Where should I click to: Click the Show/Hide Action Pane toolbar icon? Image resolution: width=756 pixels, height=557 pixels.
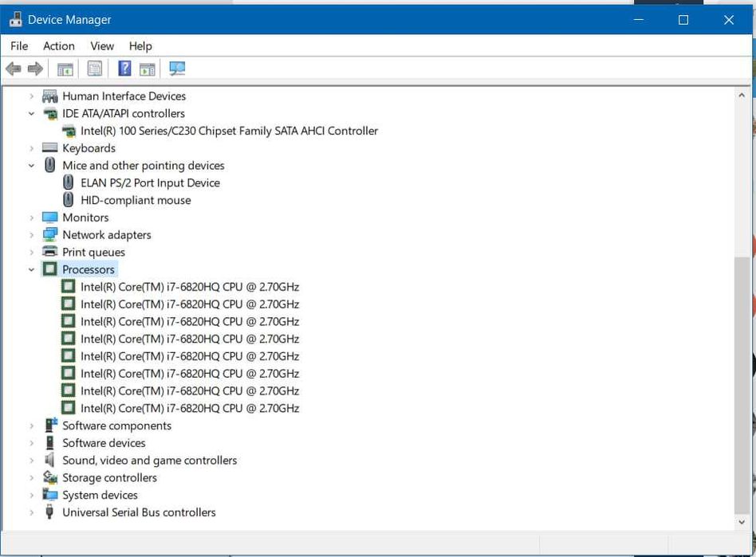pos(148,69)
